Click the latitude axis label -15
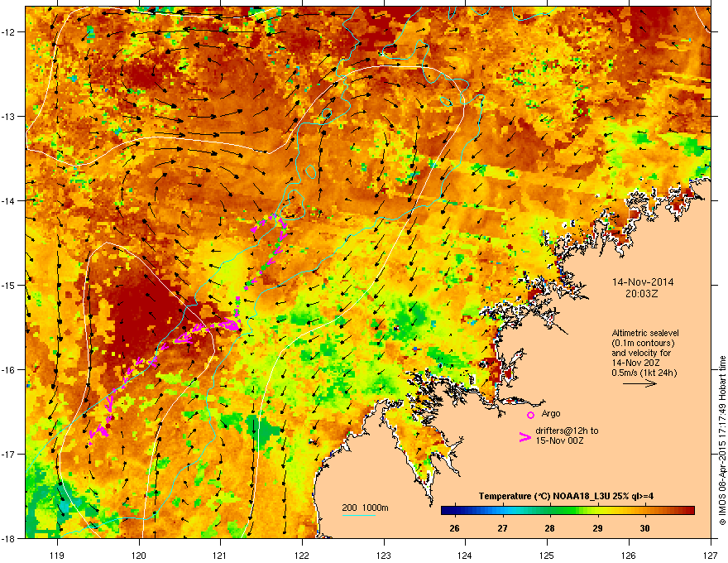The image size is (728, 563). point(9,285)
